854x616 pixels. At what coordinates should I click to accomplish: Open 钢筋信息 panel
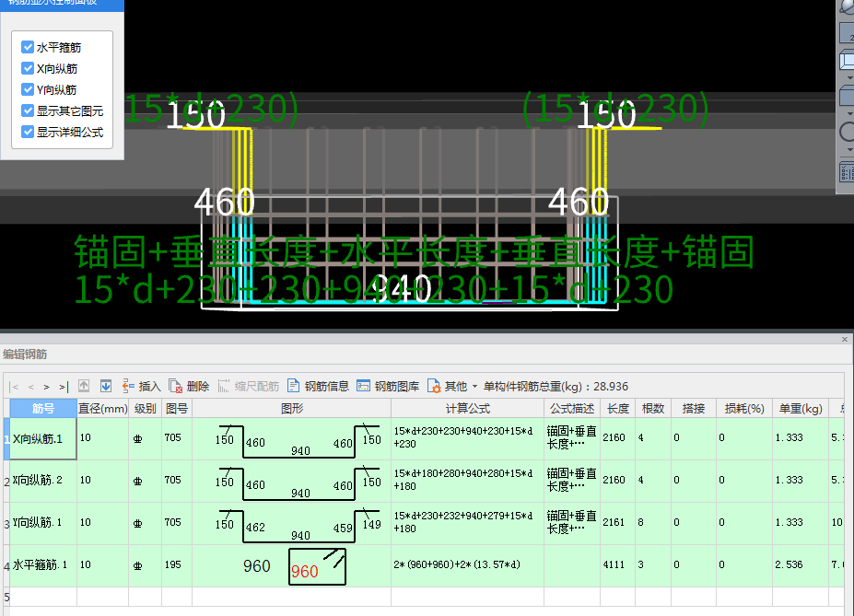point(318,387)
